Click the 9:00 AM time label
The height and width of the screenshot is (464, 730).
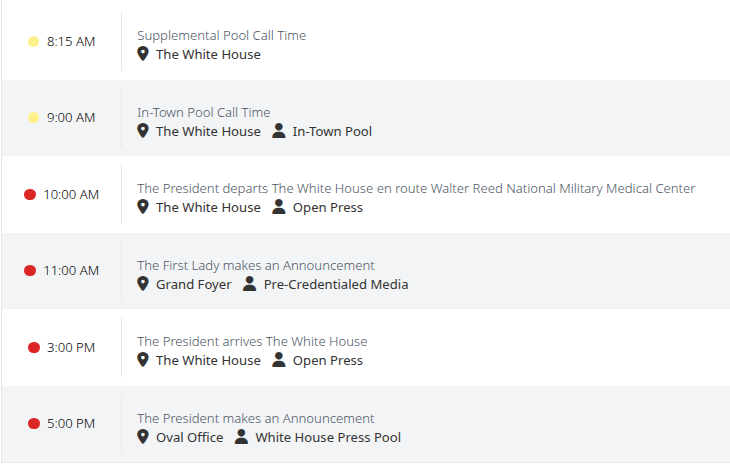[x=71, y=118]
